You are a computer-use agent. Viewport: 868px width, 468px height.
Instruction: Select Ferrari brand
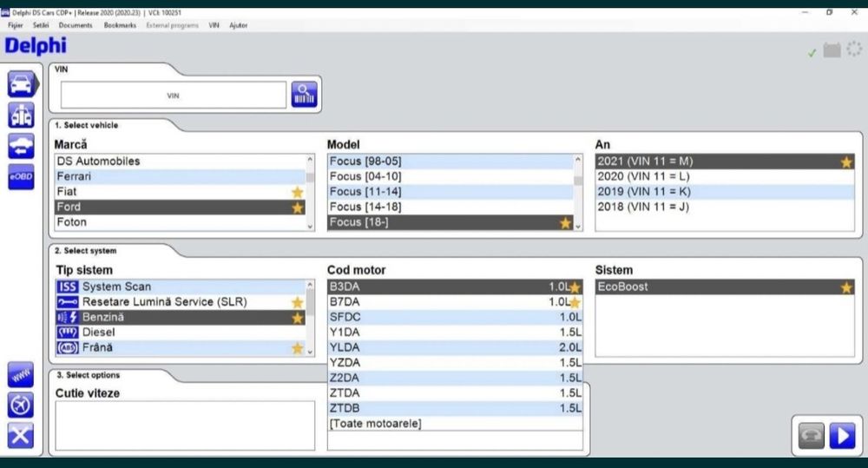181,176
